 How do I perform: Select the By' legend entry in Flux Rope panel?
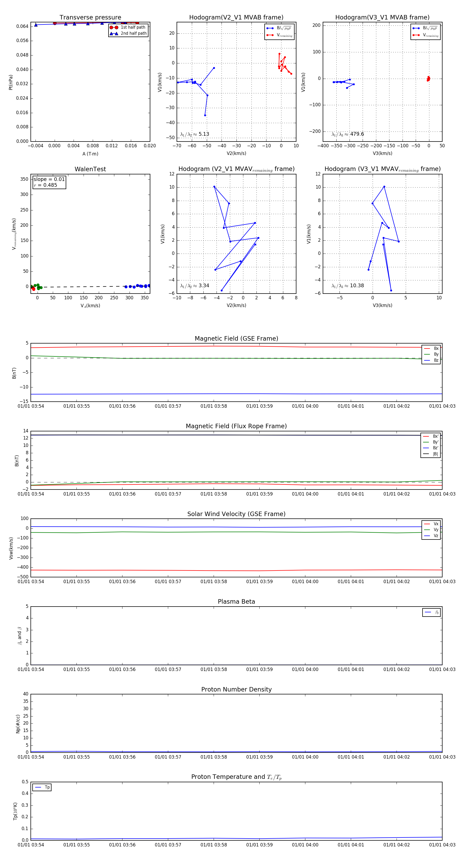431,442
